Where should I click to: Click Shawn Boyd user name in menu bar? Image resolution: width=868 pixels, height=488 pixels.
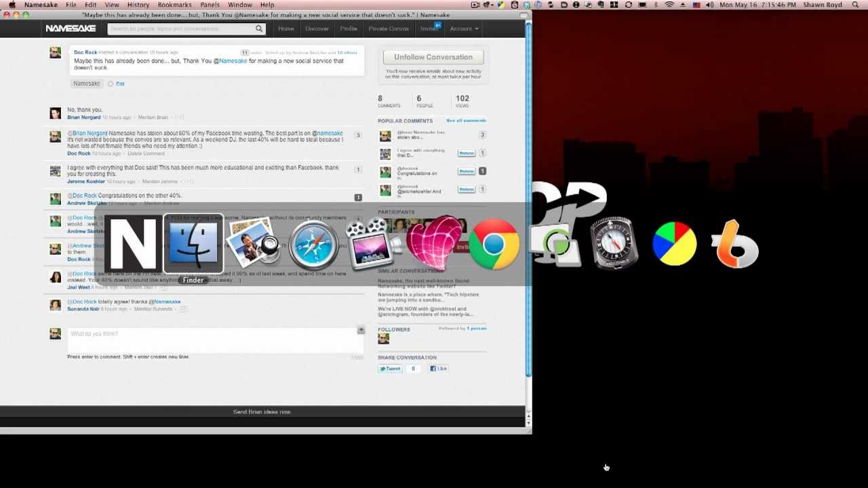coord(823,5)
